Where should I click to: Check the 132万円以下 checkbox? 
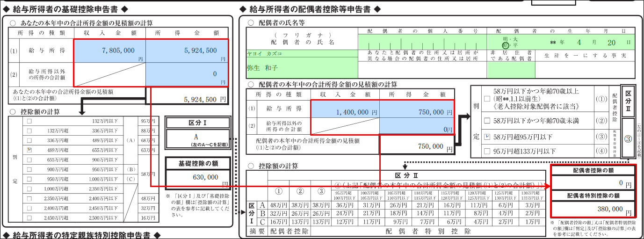pyautogui.click(x=30, y=121)
